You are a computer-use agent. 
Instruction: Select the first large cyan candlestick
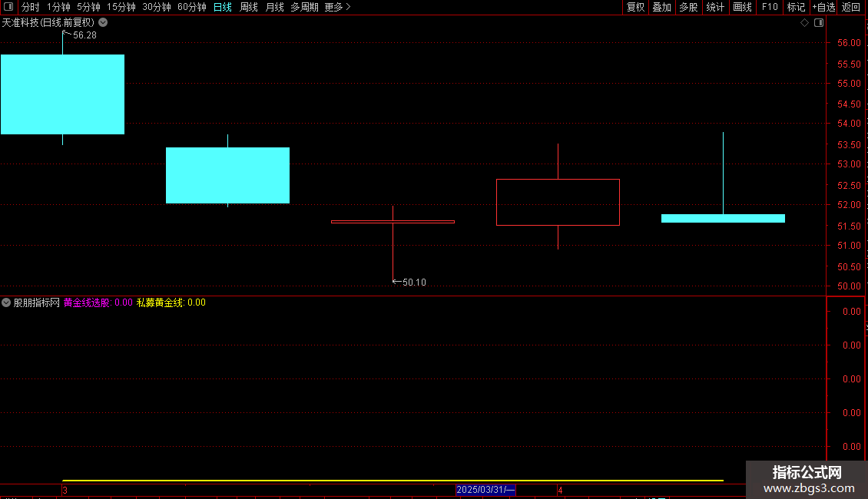[x=62, y=94]
